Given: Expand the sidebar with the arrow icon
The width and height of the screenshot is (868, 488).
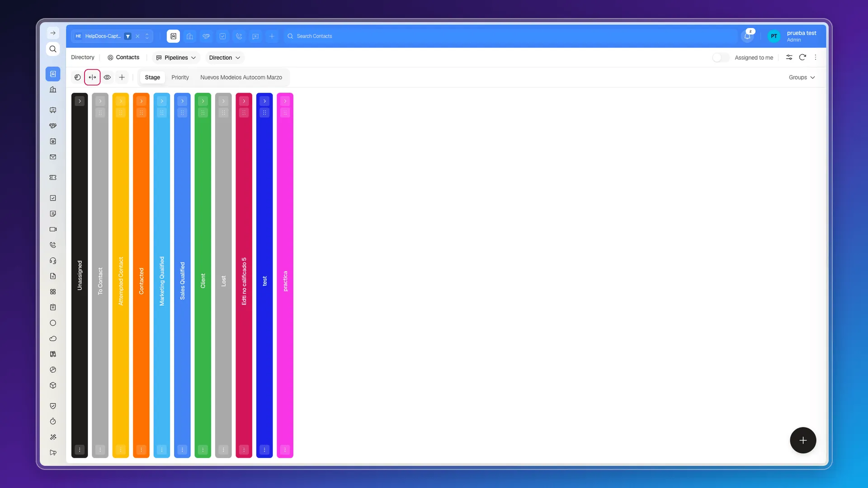Looking at the screenshot, I should click(x=53, y=33).
